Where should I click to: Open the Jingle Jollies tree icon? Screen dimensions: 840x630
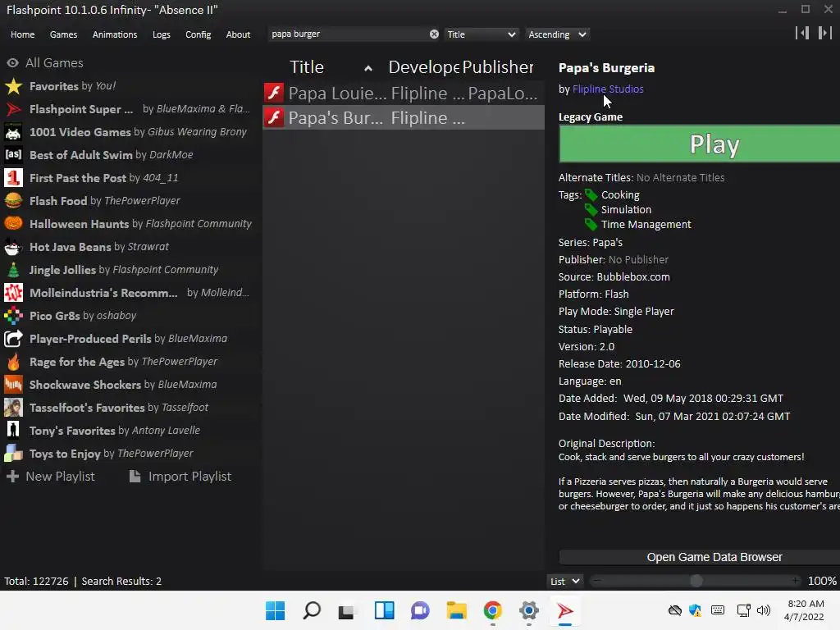(x=13, y=269)
